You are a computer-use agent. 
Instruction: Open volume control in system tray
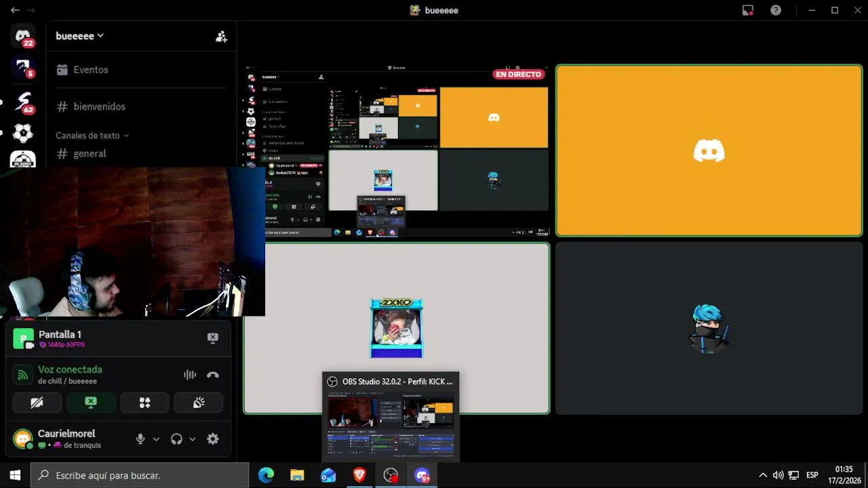pyautogui.click(x=778, y=475)
